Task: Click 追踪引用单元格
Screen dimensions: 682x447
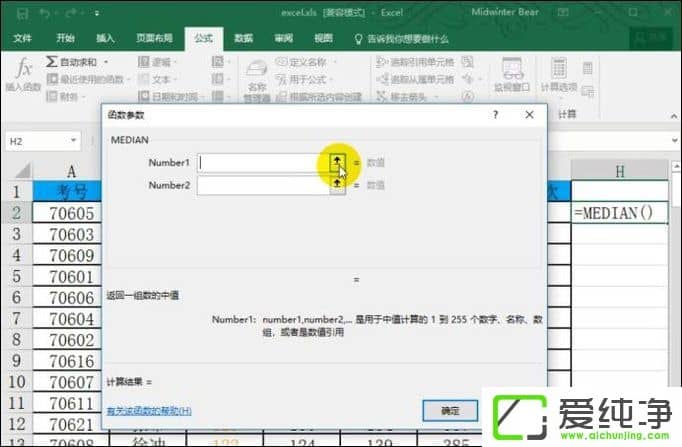Action: click(415, 62)
